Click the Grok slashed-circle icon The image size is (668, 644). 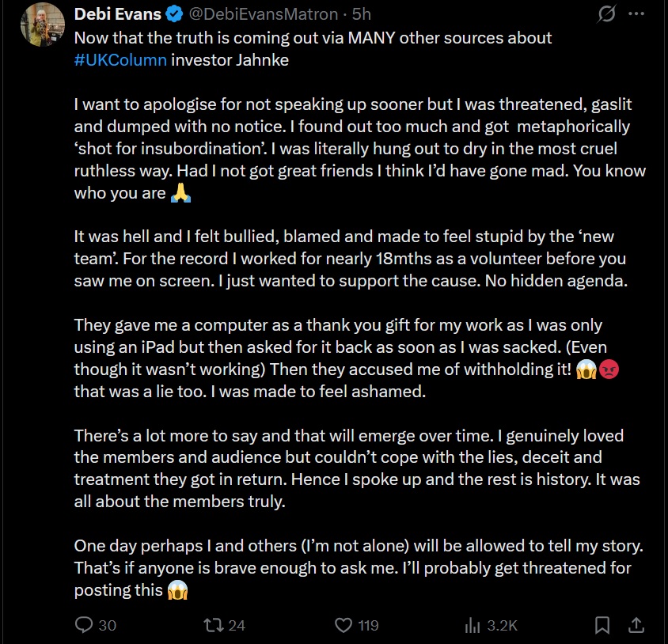point(608,14)
